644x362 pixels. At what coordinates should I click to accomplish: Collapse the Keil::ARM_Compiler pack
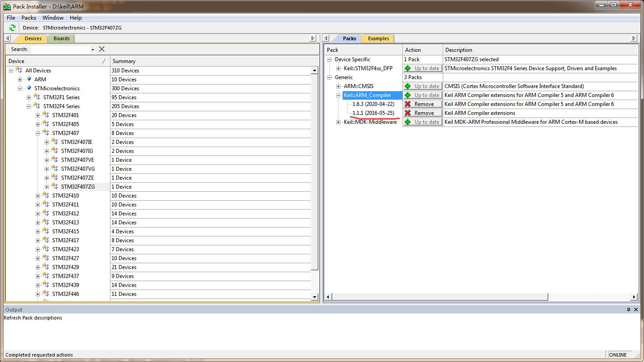pyautogui.click(x=339, y=95)
